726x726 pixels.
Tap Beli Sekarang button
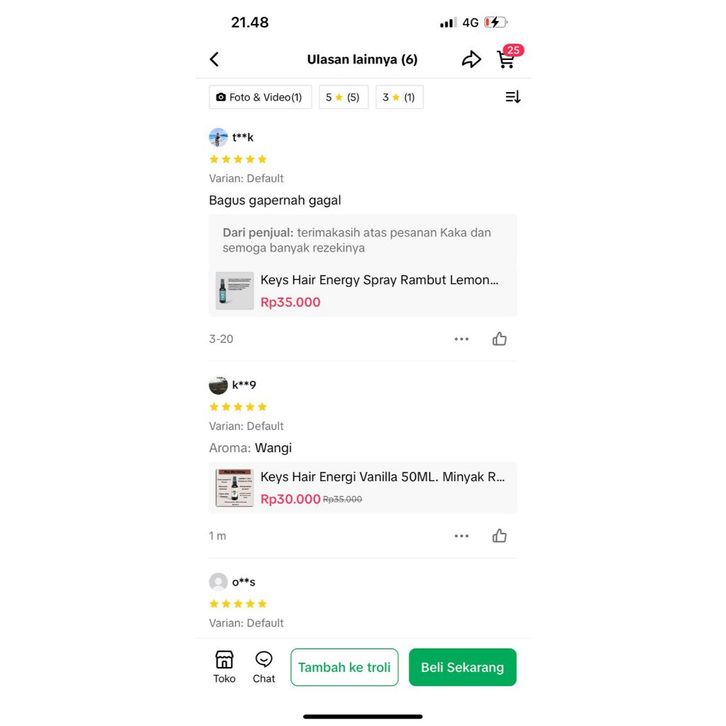(463, 667)
